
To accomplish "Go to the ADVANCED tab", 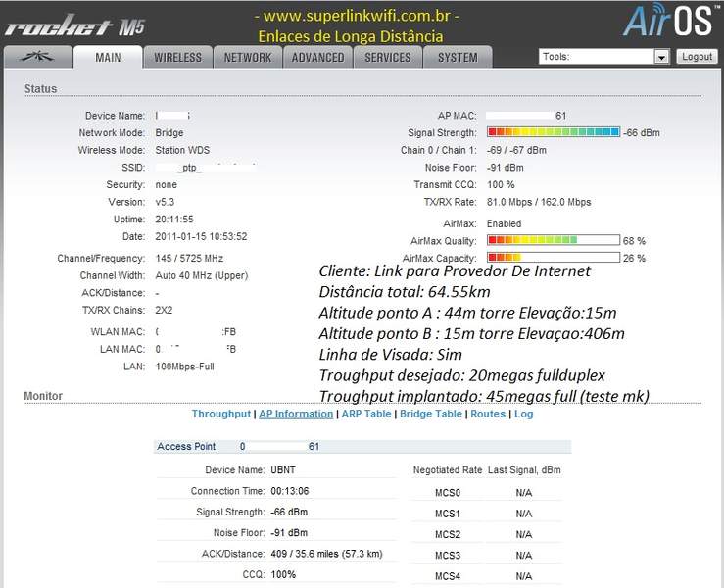I will coord(317,57).
